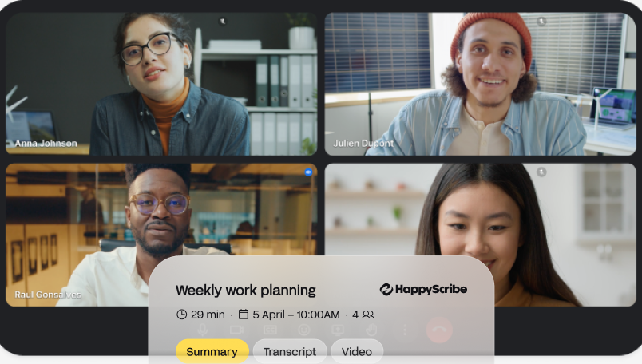Raise hand using the hand icon

tap(371, 330)
